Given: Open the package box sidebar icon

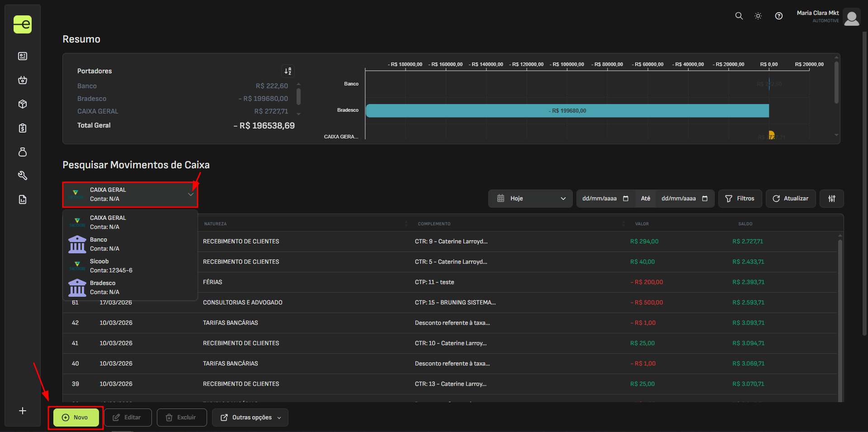Looking at the screenshot, I should click(23, 104).
